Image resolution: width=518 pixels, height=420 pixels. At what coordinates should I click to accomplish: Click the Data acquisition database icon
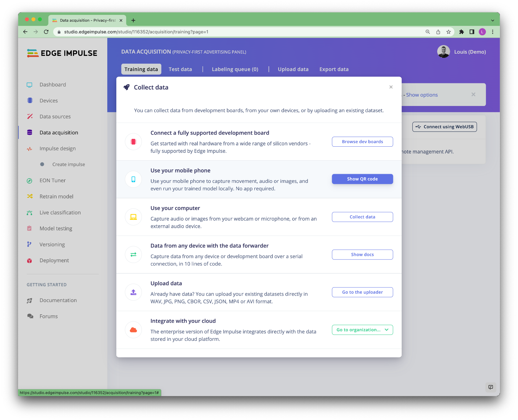pos(30,132)
